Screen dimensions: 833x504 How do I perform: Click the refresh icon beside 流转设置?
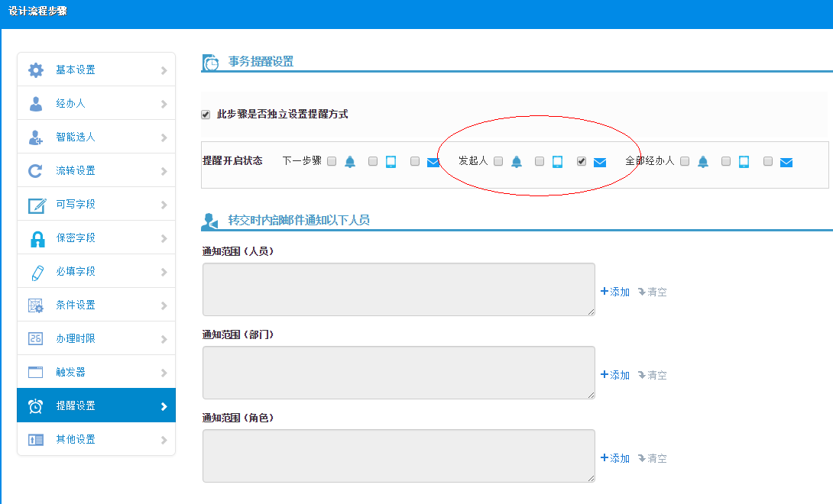[x=36, y=171]
